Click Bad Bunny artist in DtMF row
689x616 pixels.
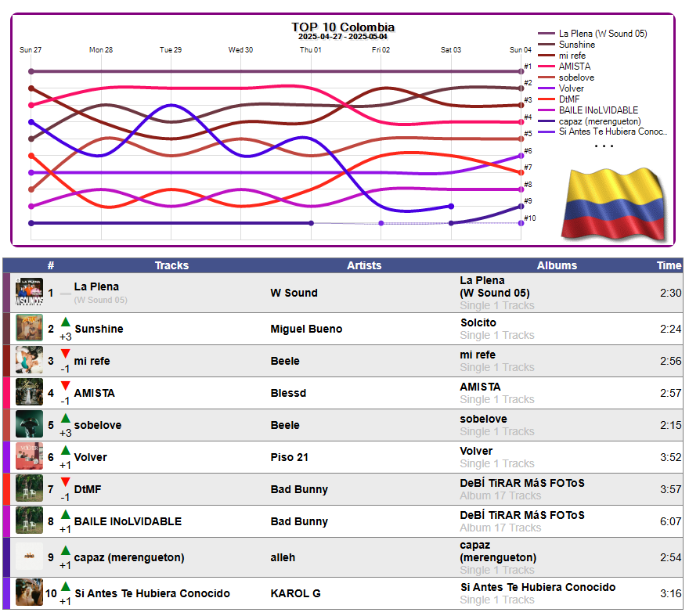[x=299, y=489]
